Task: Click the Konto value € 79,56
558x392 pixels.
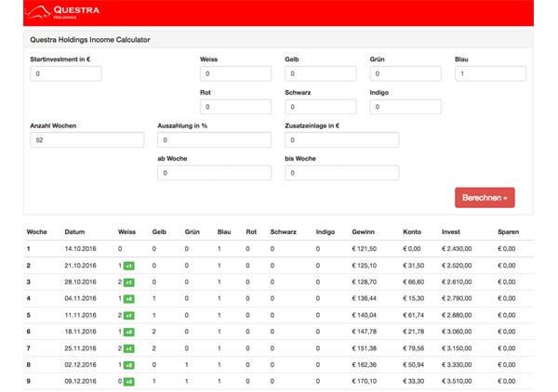Action: coord(413,348)
